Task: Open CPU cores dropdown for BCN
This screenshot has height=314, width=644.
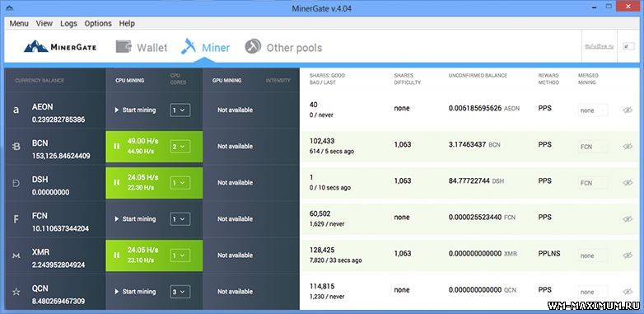Action: pos(180,147)
